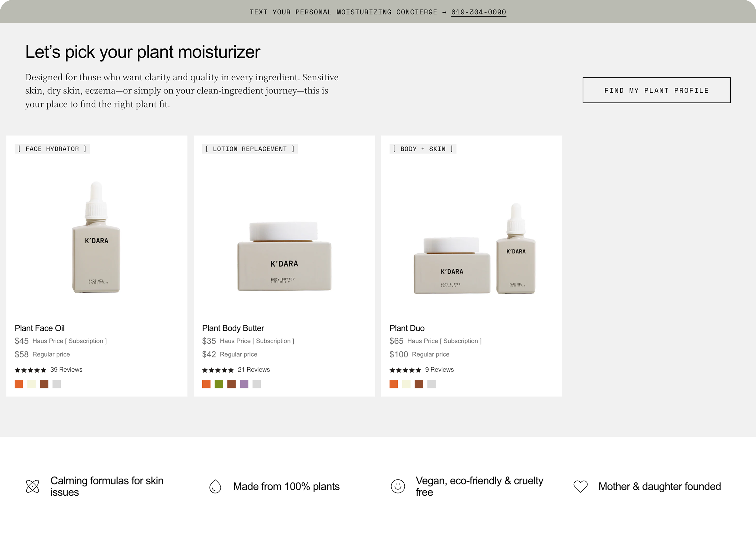Screen dimensions: 756x535
Task: Open the Plant Body Butter jar image
Action: [x=284, y=257]
